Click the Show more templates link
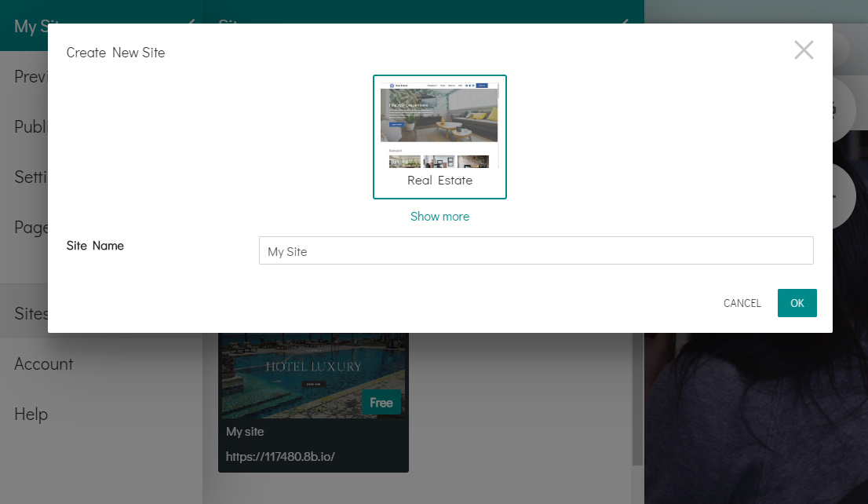 439,217
